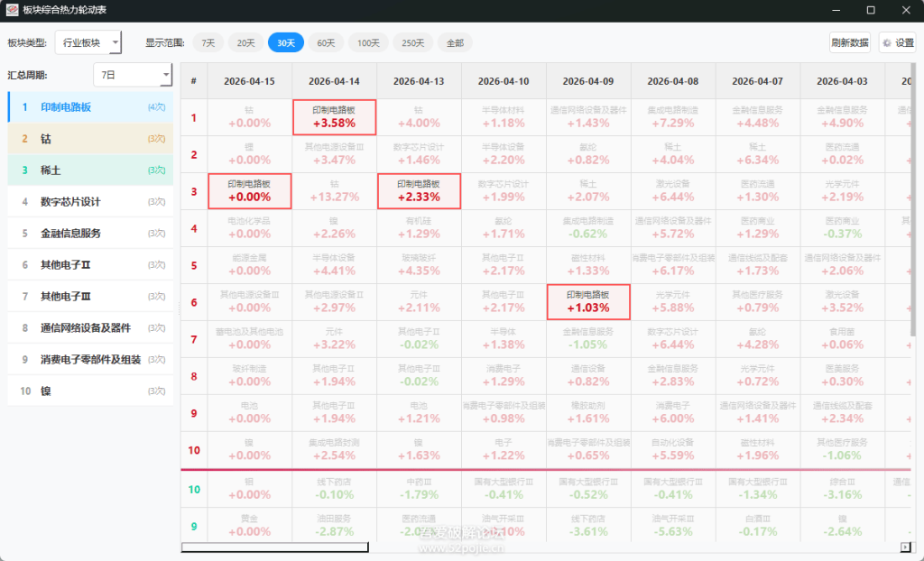Click the 油气开采III -5.63% cell

(x=673, y=526)
